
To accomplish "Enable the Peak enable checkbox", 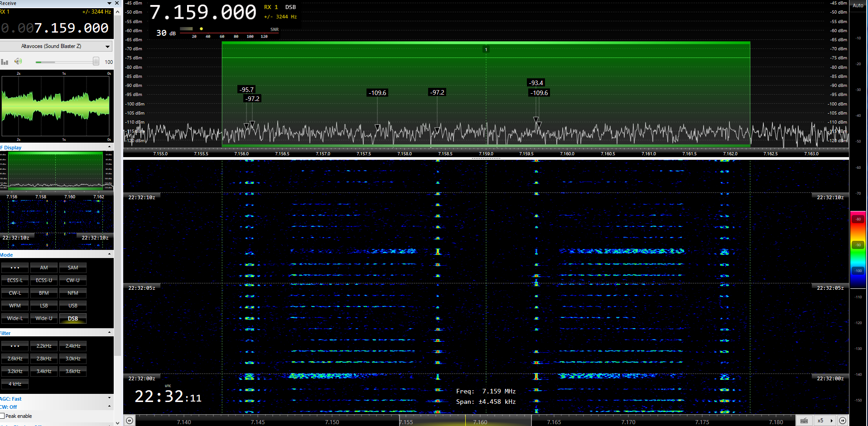I will point(3,416).
